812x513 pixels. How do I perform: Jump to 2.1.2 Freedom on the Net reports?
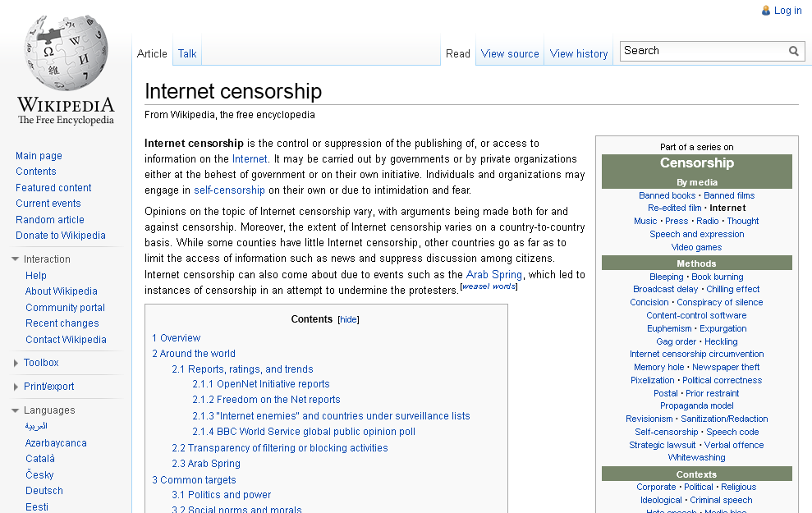tap(266, 400)
